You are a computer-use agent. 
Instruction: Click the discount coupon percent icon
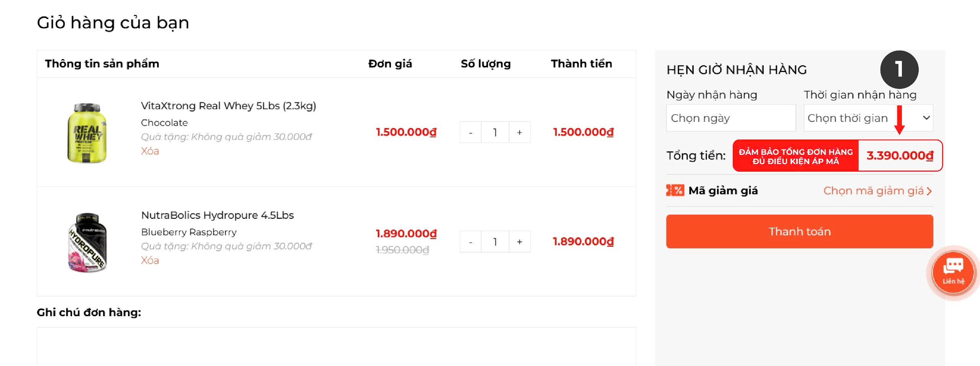click(x=675, y=190)
